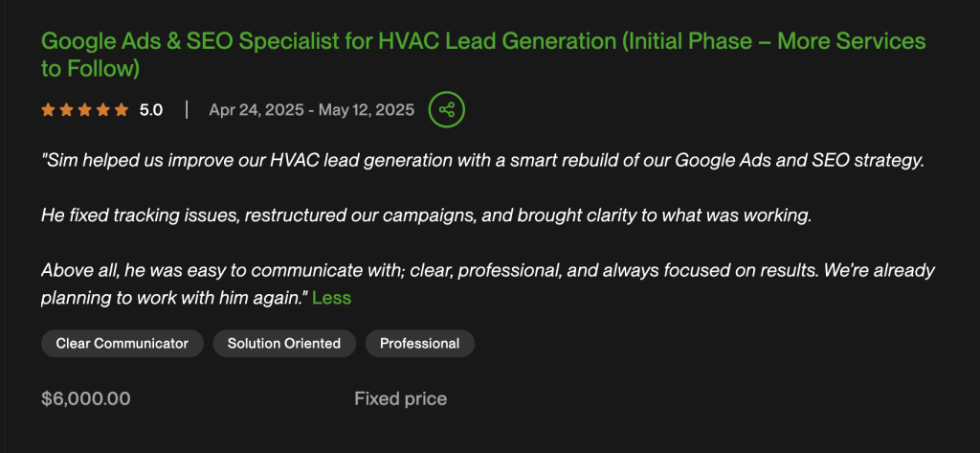Viewport: 980px width, 453px height.
Task: Click the fifth orange rating star
Action: pyautogui.click(x=121, y=110)
